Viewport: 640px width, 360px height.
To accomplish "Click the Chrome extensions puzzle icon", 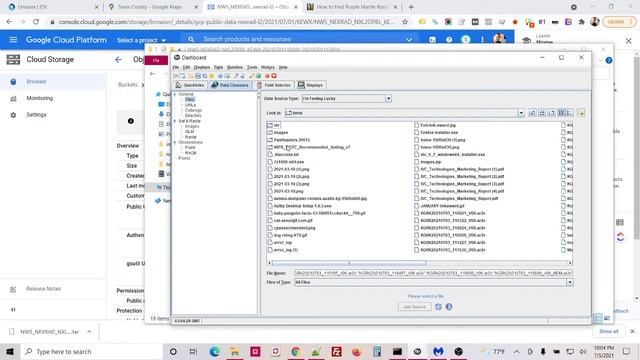I will (x=582, y=22).
